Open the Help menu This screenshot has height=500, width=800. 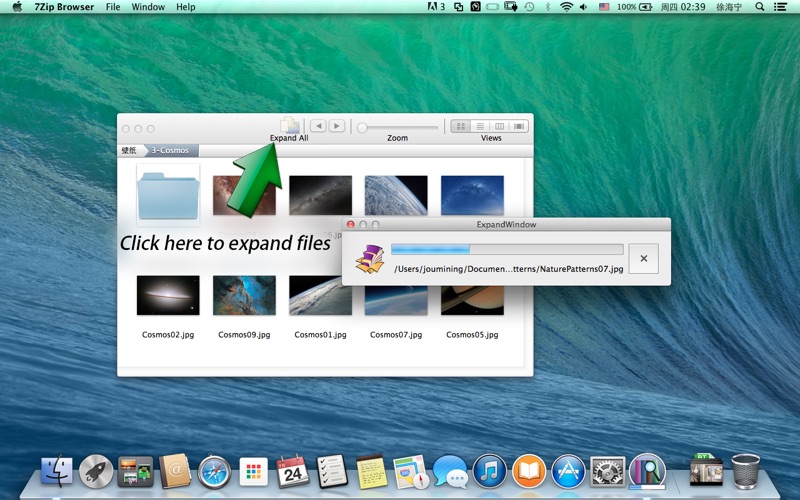pos(186,7)
